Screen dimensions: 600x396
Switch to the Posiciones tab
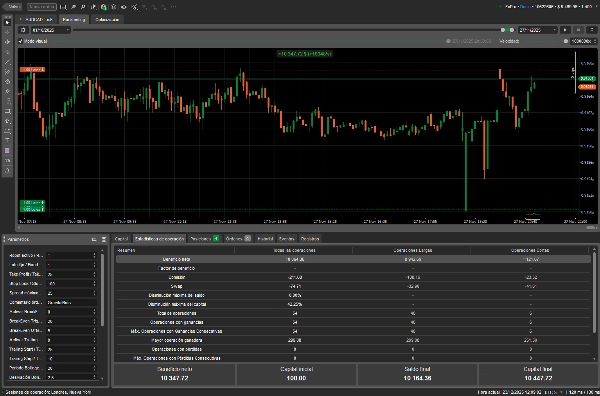pyautogui.click(x=204, y=239)
